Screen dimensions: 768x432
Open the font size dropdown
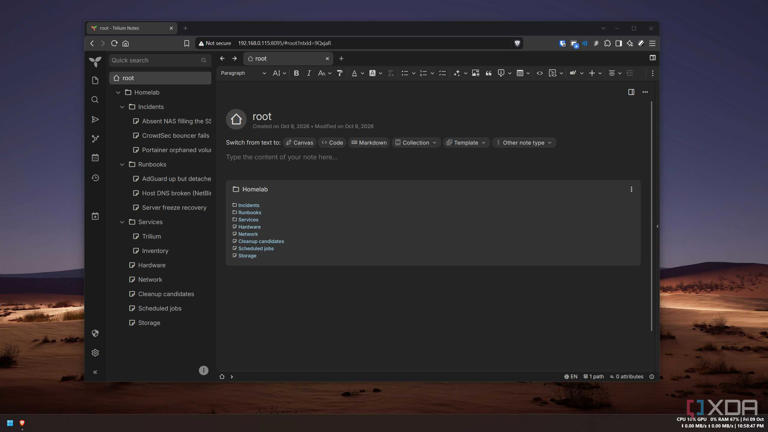[x=279, y=73]
